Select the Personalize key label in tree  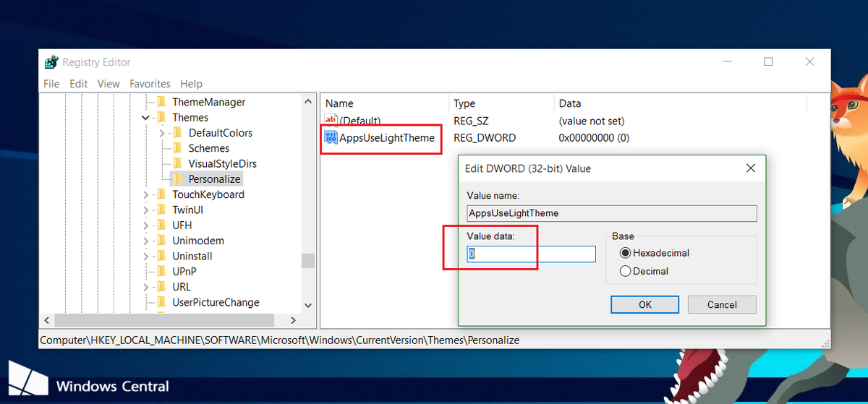coord(214,179)
